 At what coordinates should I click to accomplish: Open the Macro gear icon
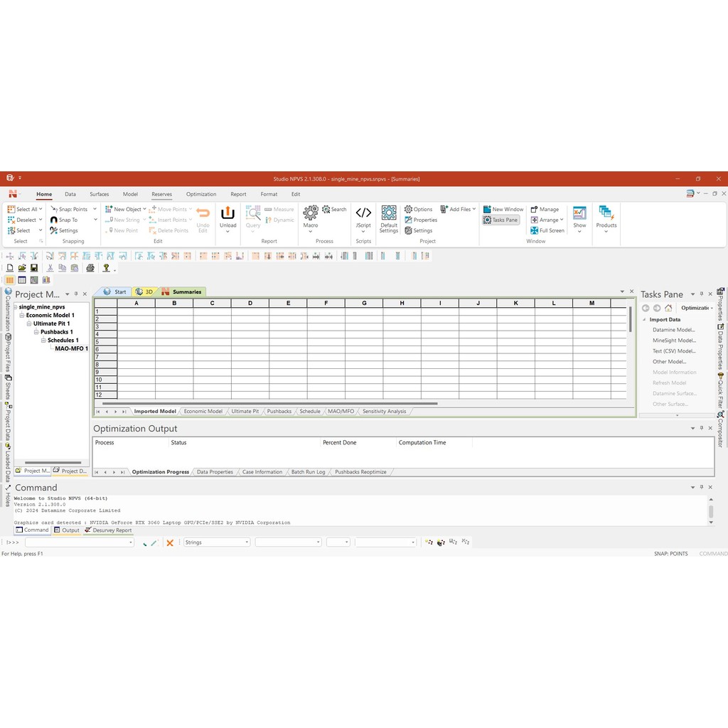(x=310, y=213)
